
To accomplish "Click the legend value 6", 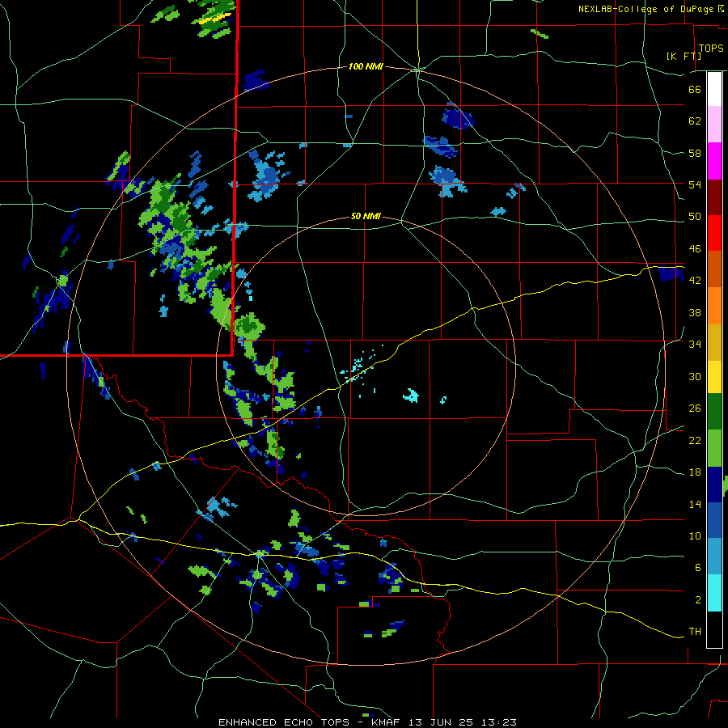I will (x=698, y=568).
